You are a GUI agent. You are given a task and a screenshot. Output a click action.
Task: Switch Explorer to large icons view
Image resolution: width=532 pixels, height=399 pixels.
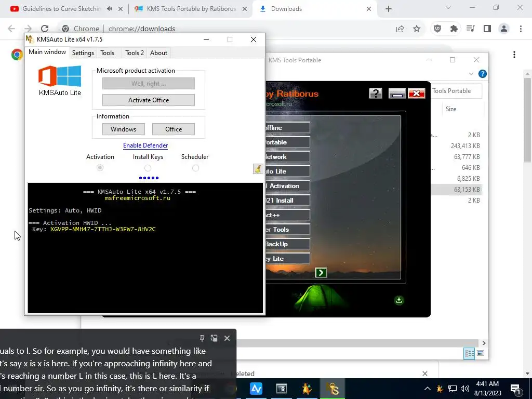point(481,353)
